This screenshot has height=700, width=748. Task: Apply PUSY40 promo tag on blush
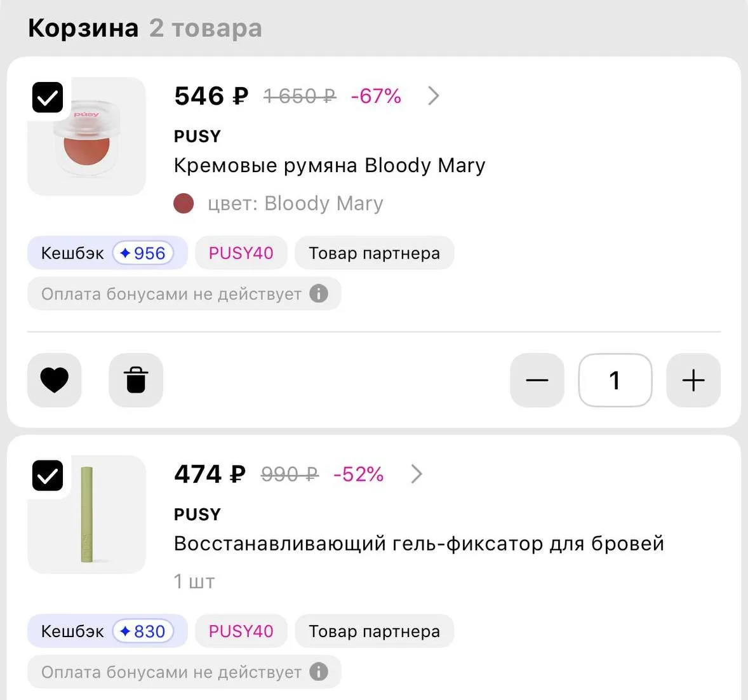pos(241,253)
